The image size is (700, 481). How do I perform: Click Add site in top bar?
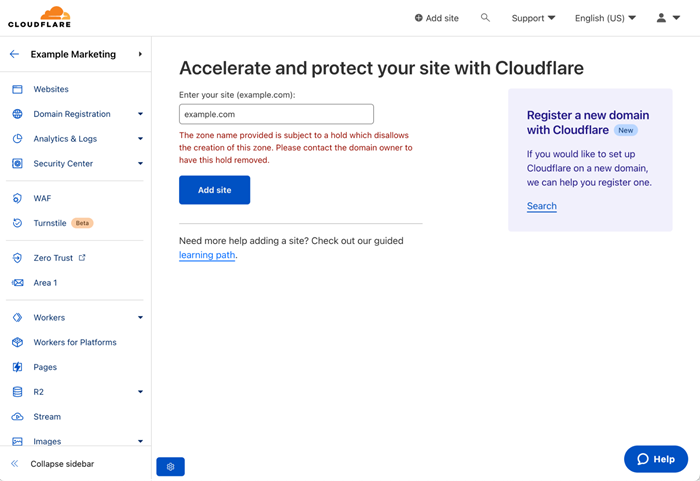pyautogui.click(x=436, y=18)
